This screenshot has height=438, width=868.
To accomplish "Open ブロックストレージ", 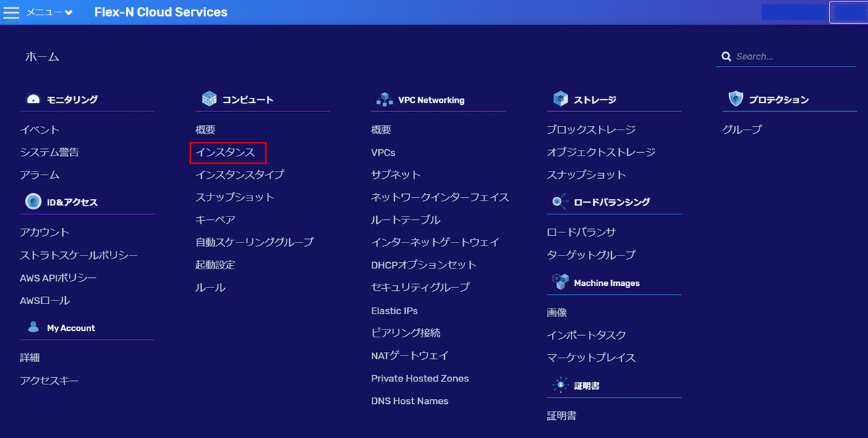I will tap(591, 130).
